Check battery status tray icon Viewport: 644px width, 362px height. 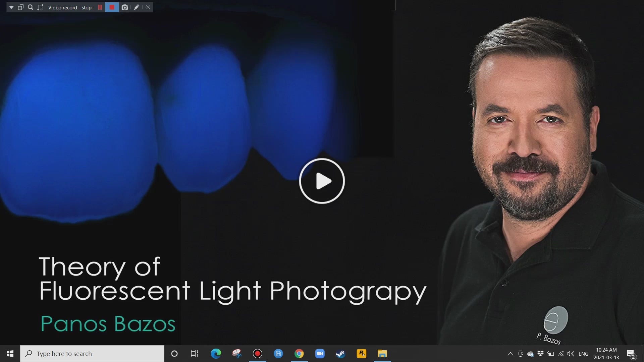click(551, 354)
